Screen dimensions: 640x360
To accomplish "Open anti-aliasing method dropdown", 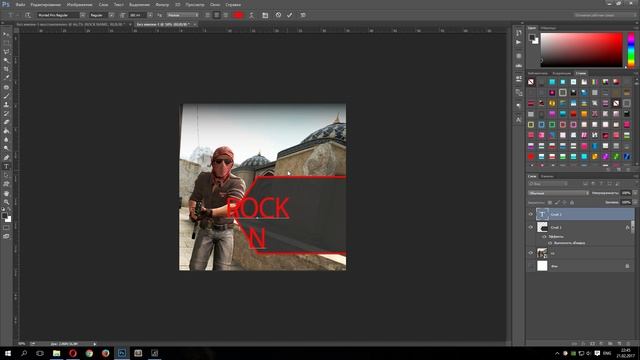I will click(182, 15).
